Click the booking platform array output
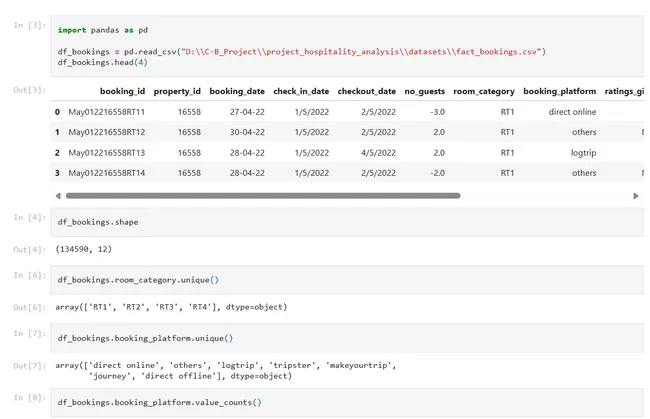The image size is (650, 419). [226, 371]
